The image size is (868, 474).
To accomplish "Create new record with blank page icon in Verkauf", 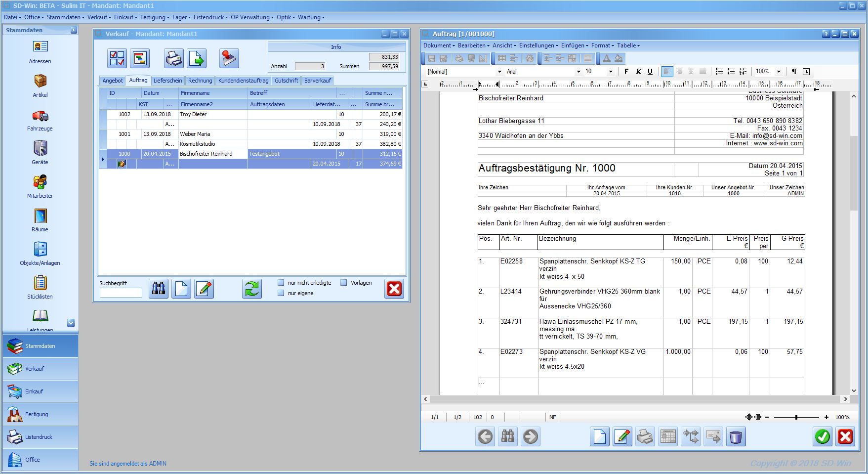I will (181, 289).
